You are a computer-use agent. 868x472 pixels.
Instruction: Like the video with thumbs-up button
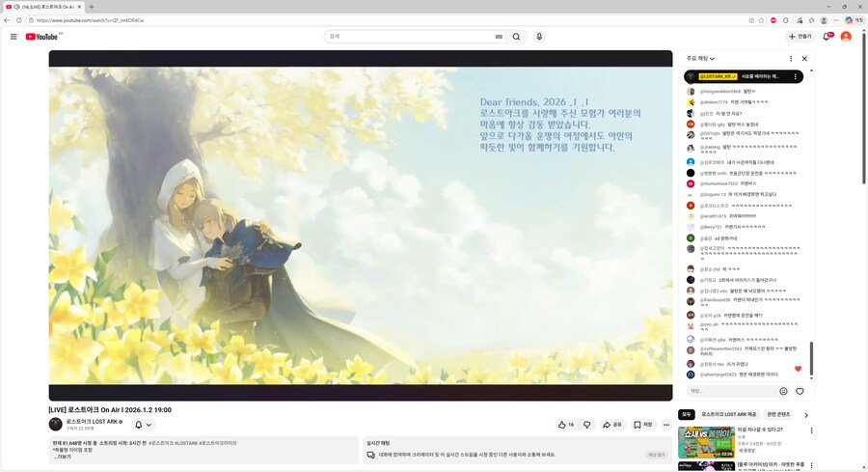pos(566,425)
